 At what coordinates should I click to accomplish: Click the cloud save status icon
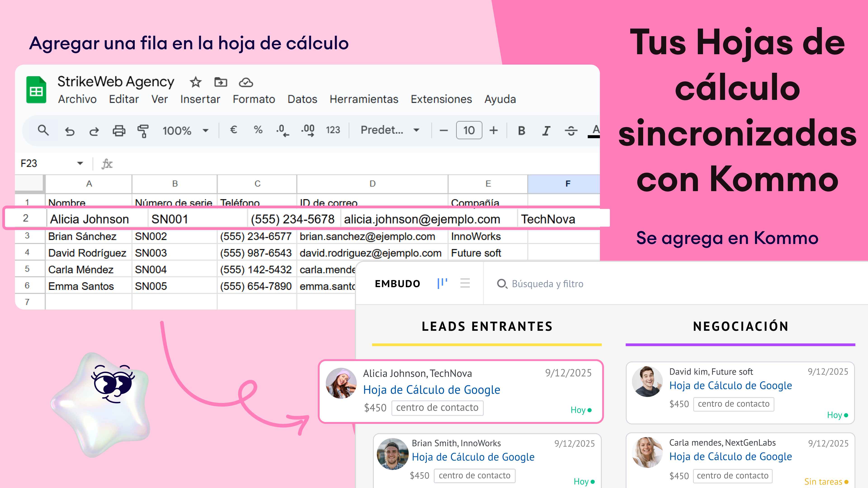pyautogui.click(x=246, y=82)
